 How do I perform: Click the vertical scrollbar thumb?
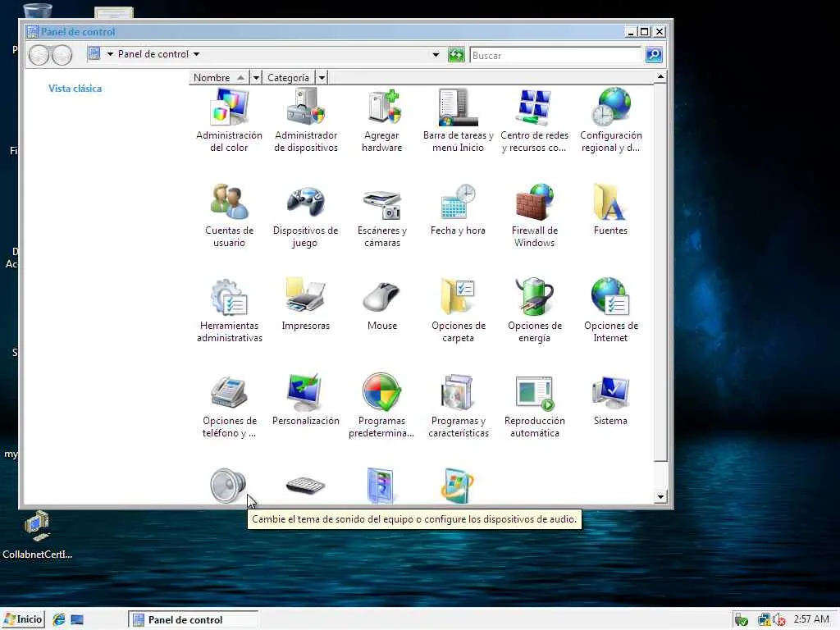pos(660,272)
